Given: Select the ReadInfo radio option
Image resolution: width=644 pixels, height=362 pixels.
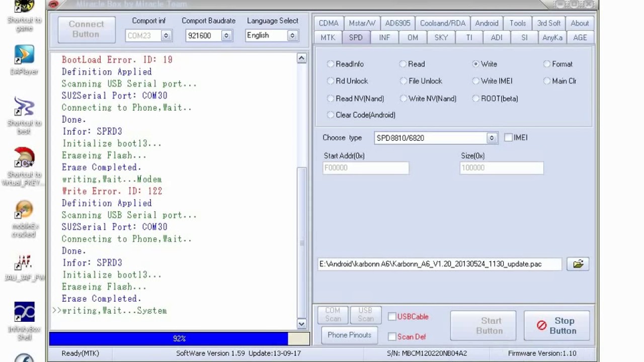Looking at the screenshot, I should tap(345, 64).
